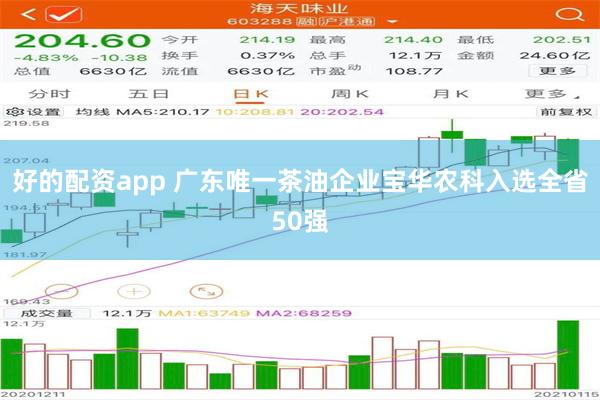The image size is (600, 400).
Task: Select the last tall green volume bar
Action: click(568, 355)
